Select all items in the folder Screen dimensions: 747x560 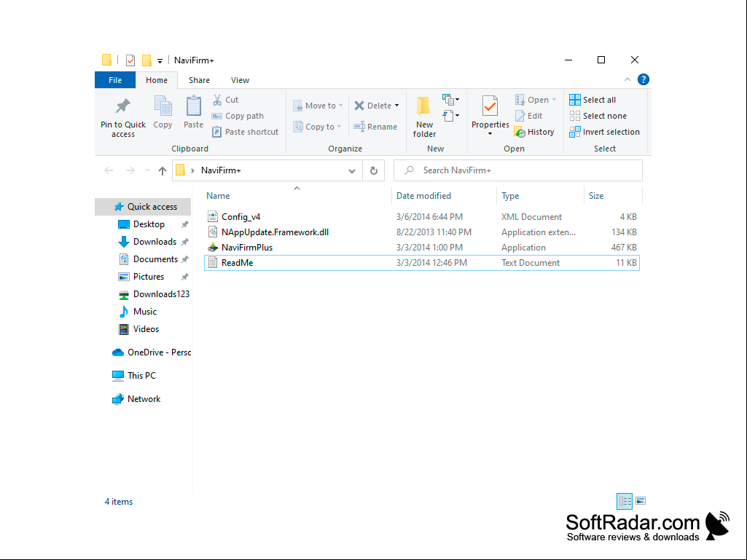coord(592,100)
